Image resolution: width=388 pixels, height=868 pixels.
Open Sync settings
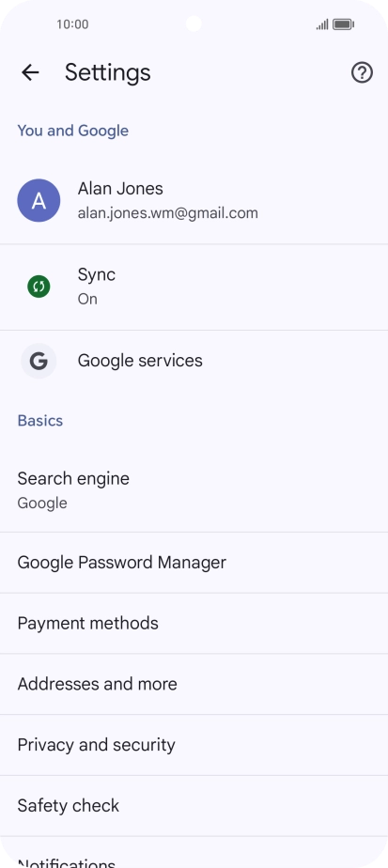(194, 287)
